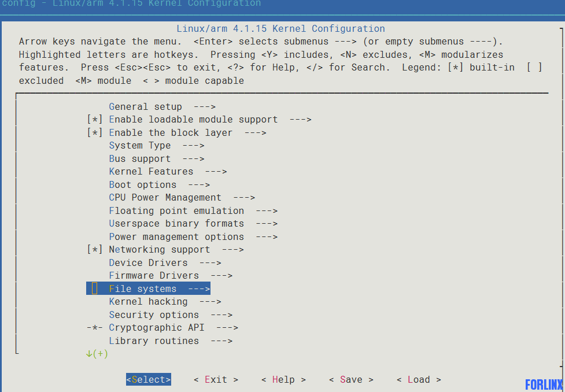Viewport: 565px width, 392px height.
Task: Toggle Enable loadable module support checkbox
Action: [x=95, y=120]
